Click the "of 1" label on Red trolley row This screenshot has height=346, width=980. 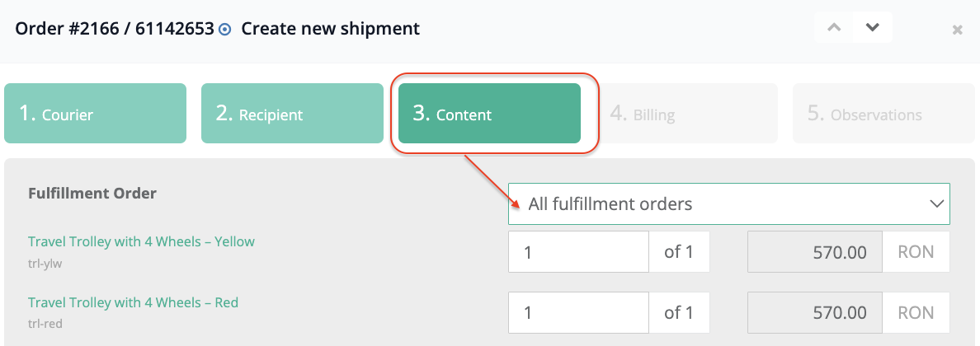[678, 313]
